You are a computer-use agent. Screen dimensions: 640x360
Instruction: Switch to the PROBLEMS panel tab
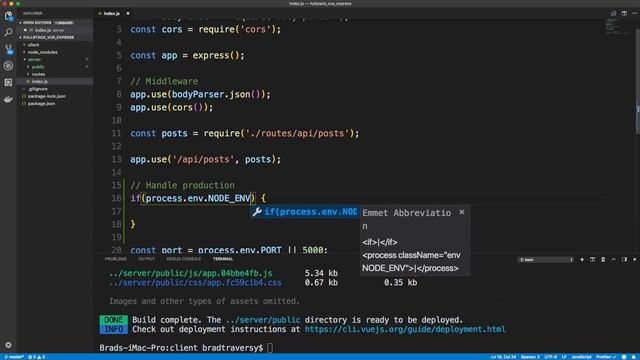click(x=116, y=259)
